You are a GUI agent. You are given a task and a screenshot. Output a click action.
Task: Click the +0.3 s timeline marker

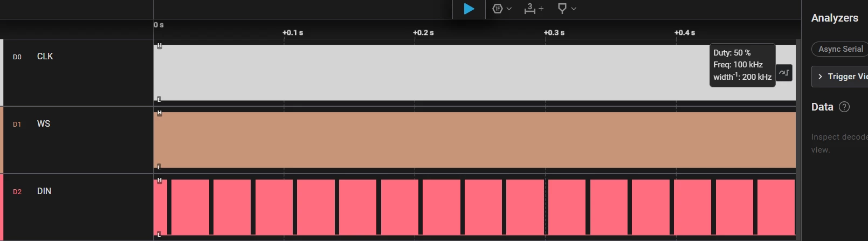point(554,33)
